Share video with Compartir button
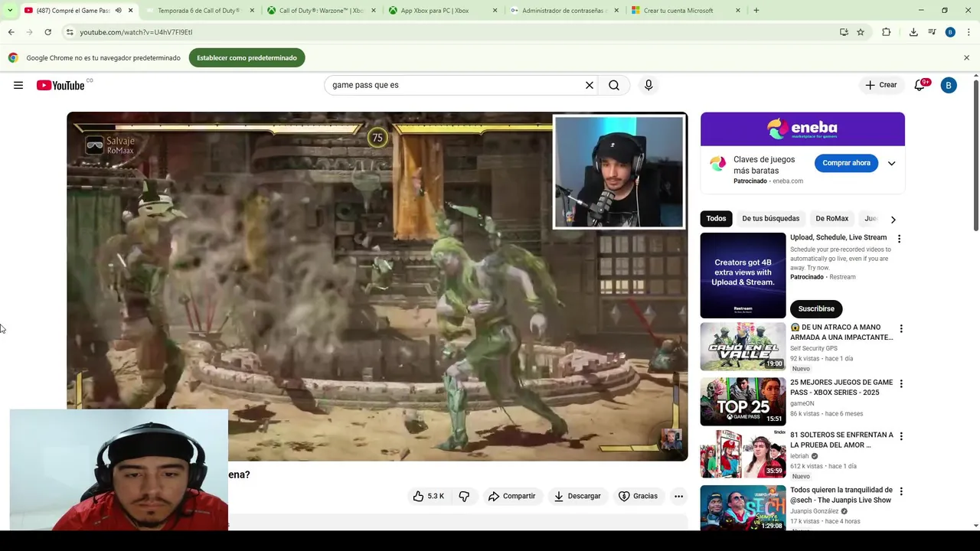The height and width of the screenshot is (551, 980). (511, 496)
